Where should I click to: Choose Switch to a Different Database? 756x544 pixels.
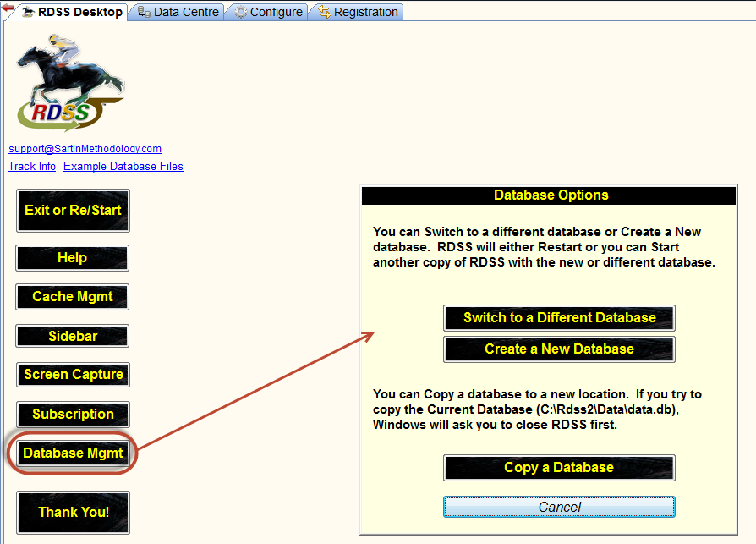pyautogui.click(x=559, y=318)
